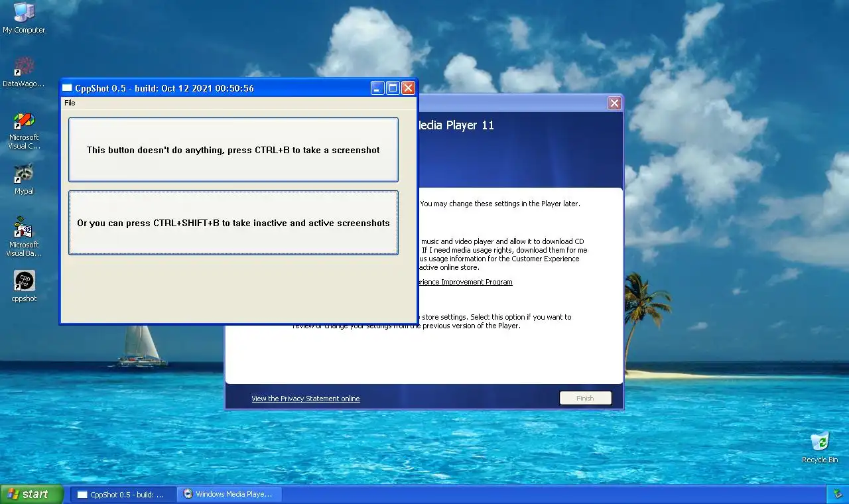849x504 pixels.
Task: Open the My Computer desktop icon
Action: (24, 18)
